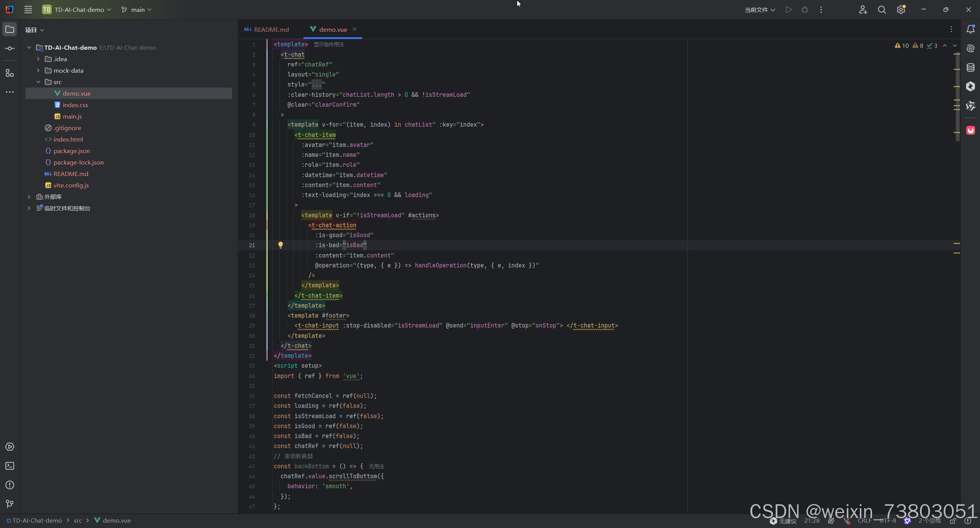Click the CRLF line separator button
Image resolution: width=980 pixels, height=528 pixels.
coord(864,521)
